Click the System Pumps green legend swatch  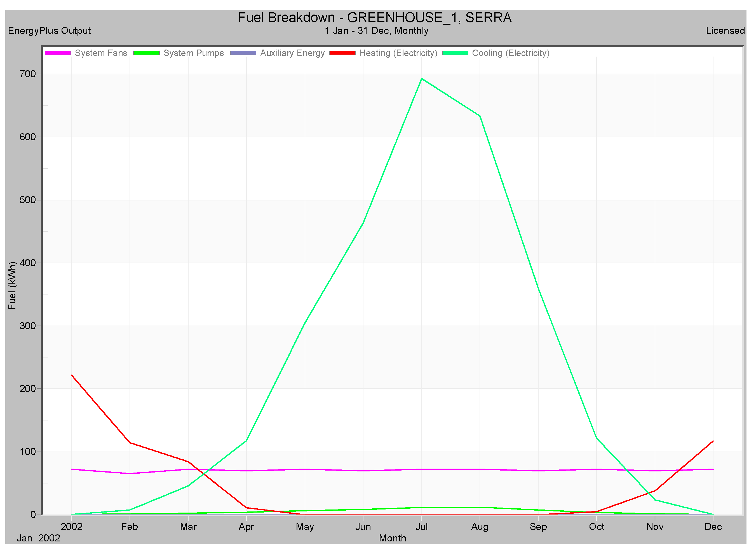146,53
